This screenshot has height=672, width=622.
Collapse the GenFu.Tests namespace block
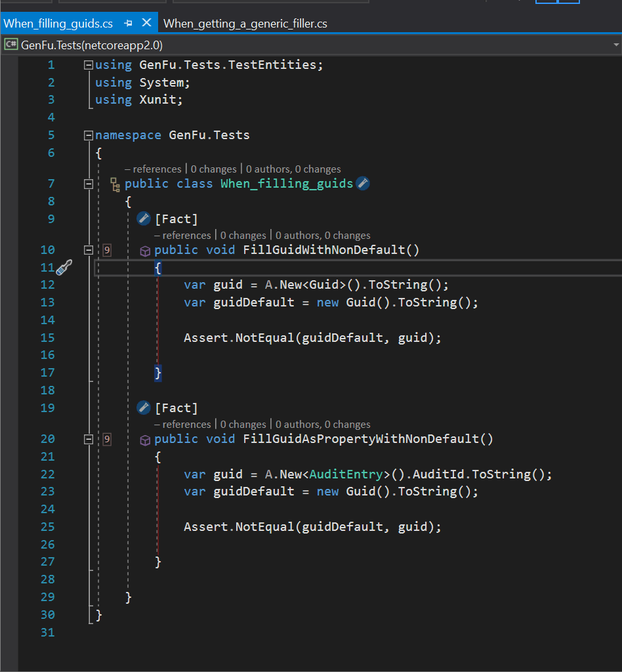89,135
